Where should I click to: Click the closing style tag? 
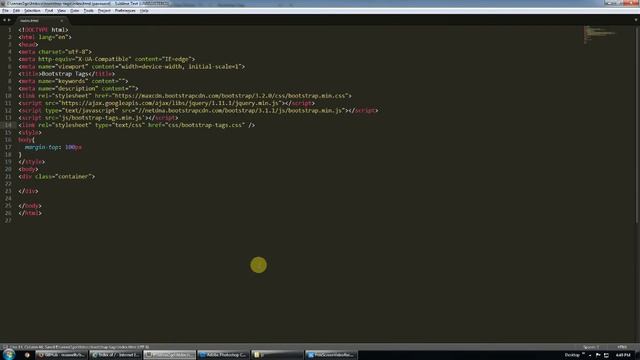pyautogui.click(x=31, y=162)
